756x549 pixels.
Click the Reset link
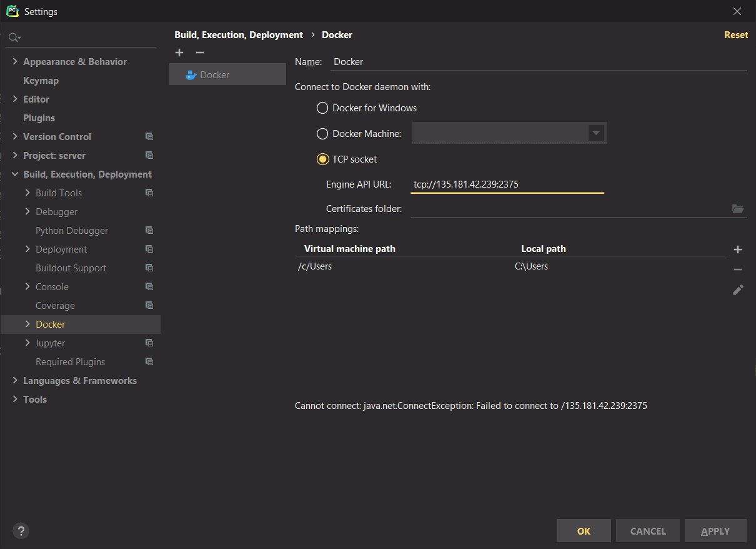(736, 35)
